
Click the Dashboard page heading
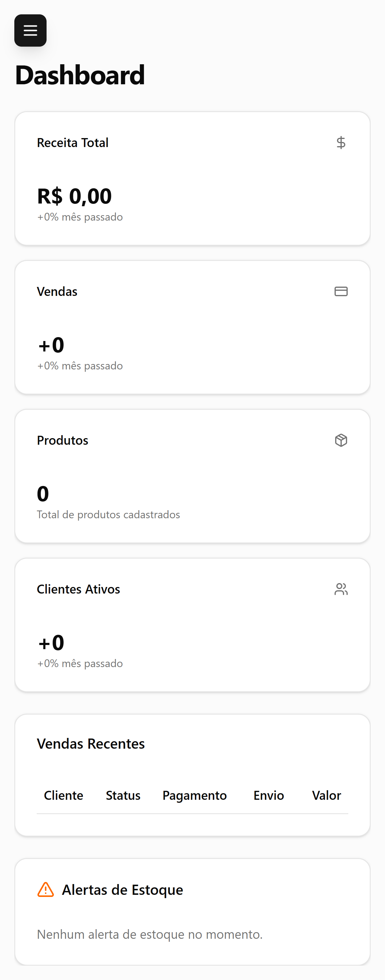coord(80,75)
